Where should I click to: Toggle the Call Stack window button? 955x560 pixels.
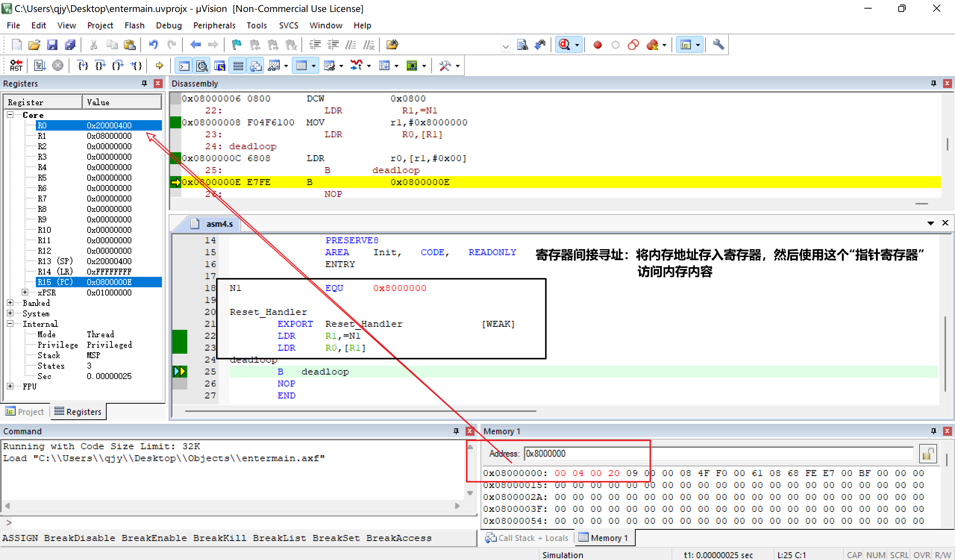[x=256, y=66]
